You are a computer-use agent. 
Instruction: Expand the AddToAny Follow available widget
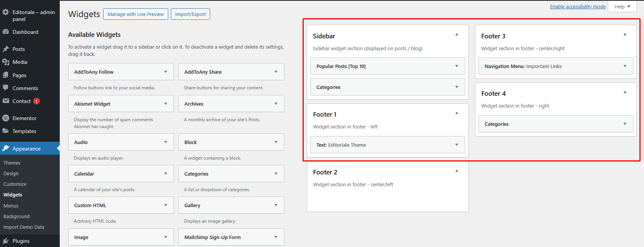click(166, 72)
